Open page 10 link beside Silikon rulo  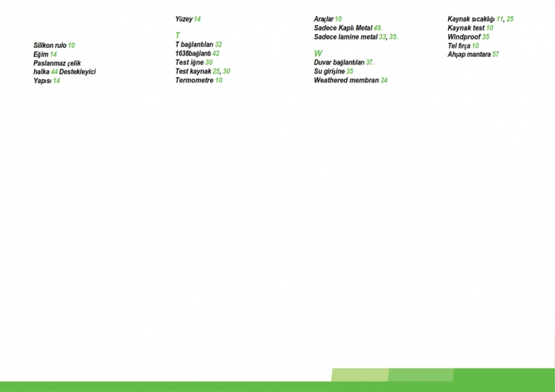click(x=71, y=45)
